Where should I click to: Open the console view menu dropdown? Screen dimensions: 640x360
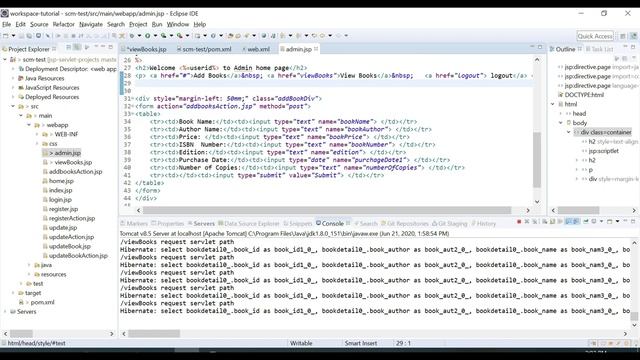pyautogui.click(x=617, y=222)
